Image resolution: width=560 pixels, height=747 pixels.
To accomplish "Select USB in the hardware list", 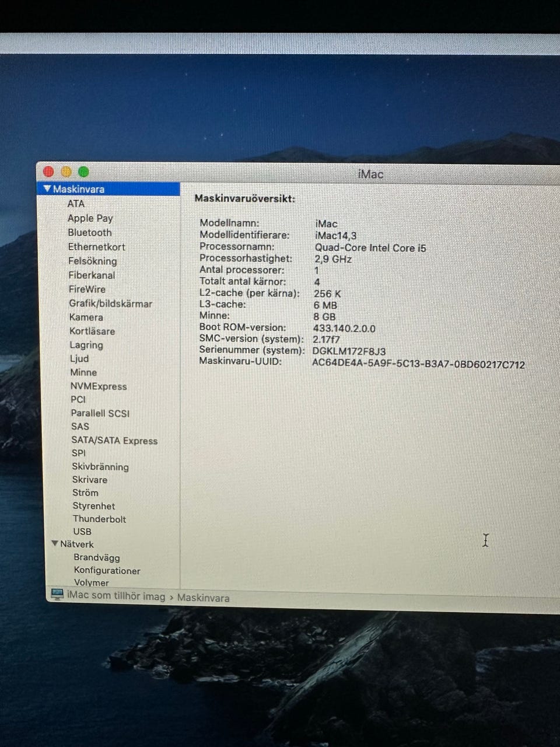I will coord(82,532).
